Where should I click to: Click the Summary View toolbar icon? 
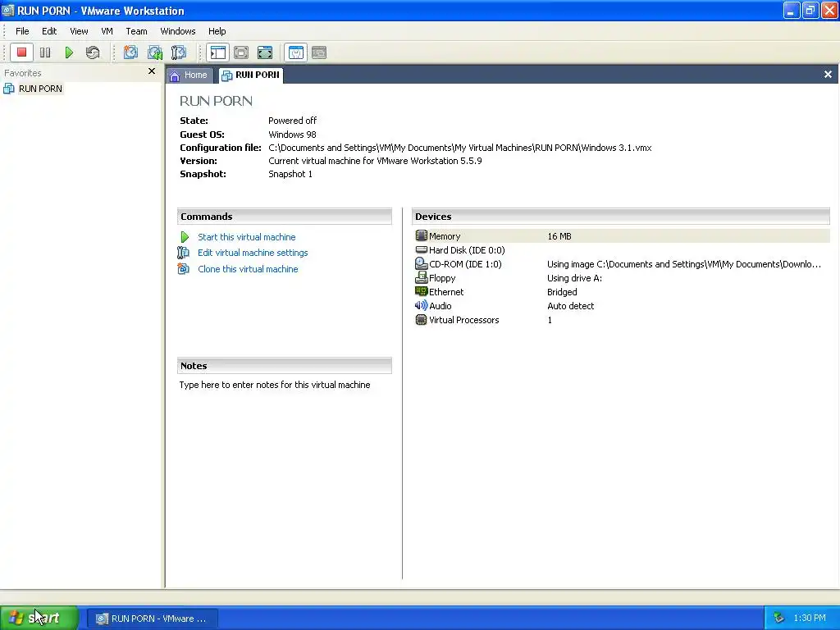click(x=295, y=52)
